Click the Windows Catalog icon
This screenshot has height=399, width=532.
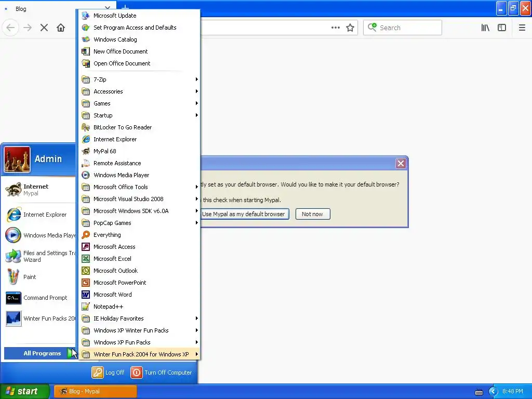pos(86,39)
